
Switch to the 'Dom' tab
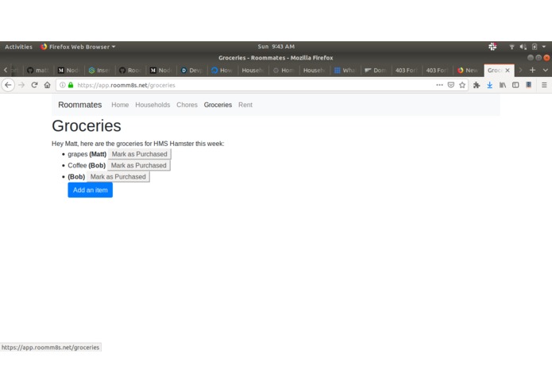[376, 71]
